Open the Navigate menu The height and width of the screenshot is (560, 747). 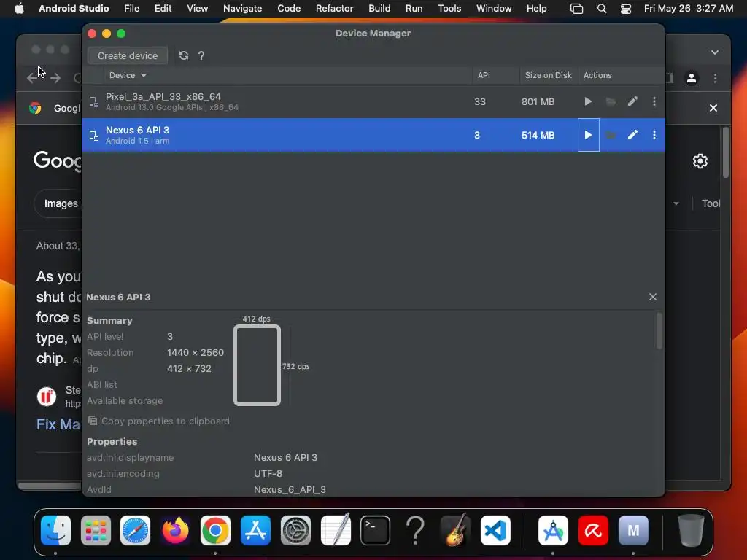coord(242,8)
